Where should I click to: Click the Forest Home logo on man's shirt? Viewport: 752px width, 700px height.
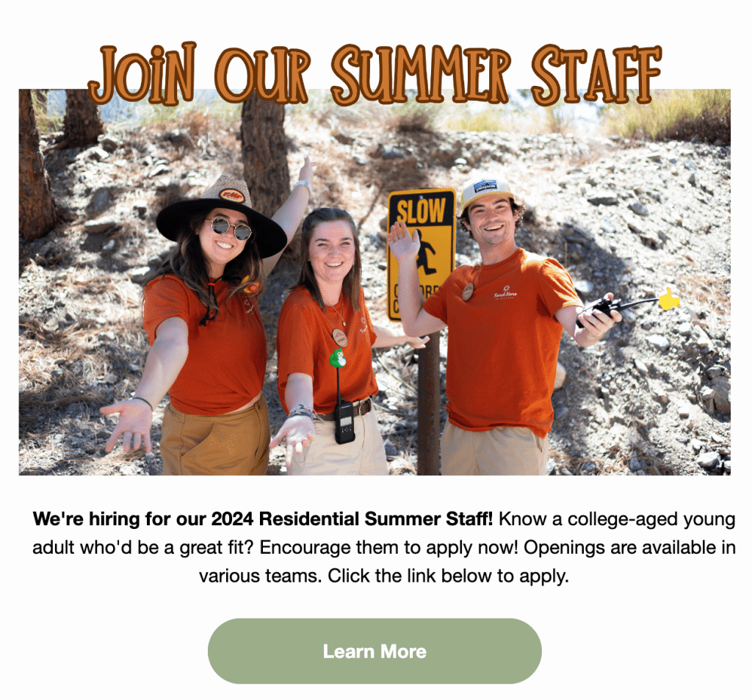[x=506, y=293]
